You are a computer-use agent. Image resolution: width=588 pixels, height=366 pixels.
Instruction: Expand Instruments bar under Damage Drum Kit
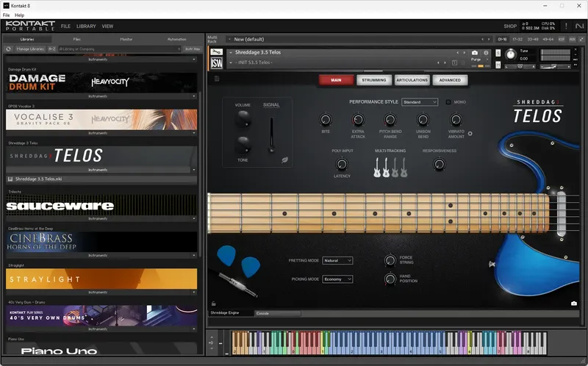coord(101,96)
